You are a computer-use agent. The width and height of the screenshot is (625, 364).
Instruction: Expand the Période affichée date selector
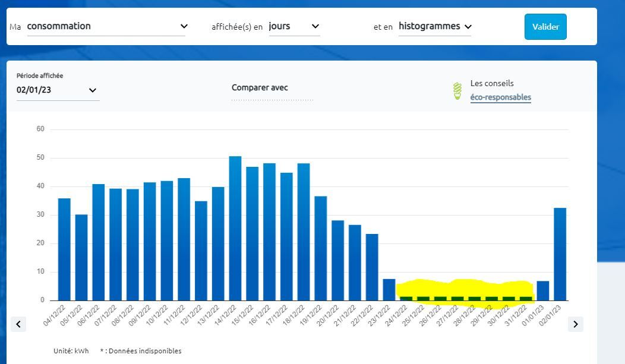point(57,90)
